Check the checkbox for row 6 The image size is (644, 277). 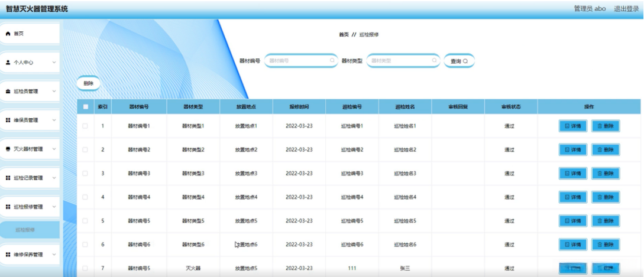pos(85,245)
